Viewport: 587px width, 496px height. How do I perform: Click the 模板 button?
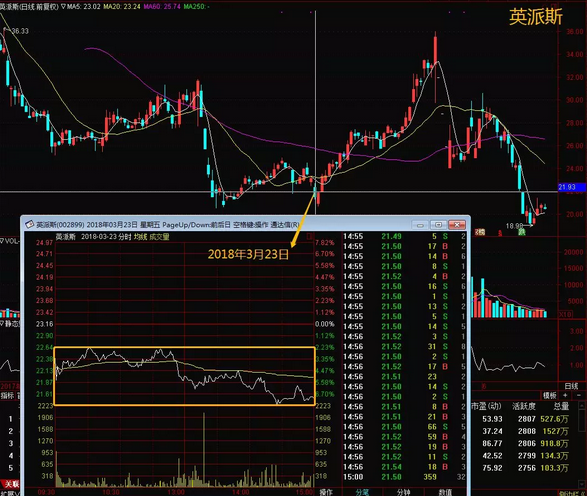pos(550,395)
